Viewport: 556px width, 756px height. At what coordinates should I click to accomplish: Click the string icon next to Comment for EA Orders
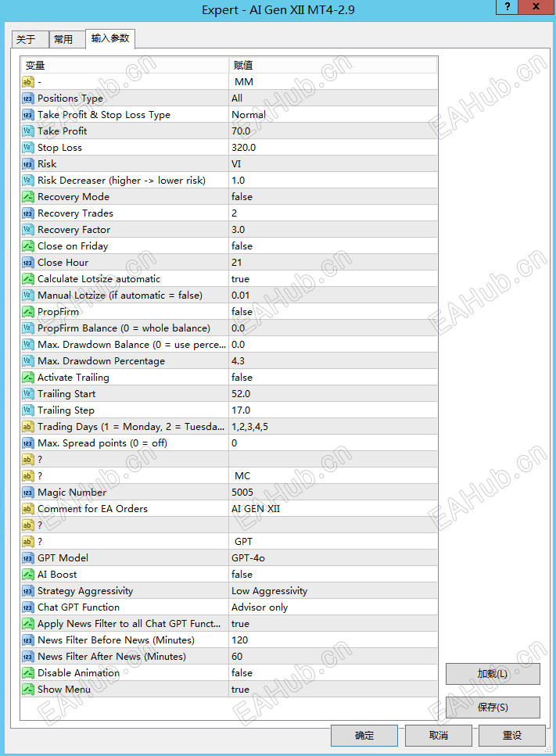28,509
